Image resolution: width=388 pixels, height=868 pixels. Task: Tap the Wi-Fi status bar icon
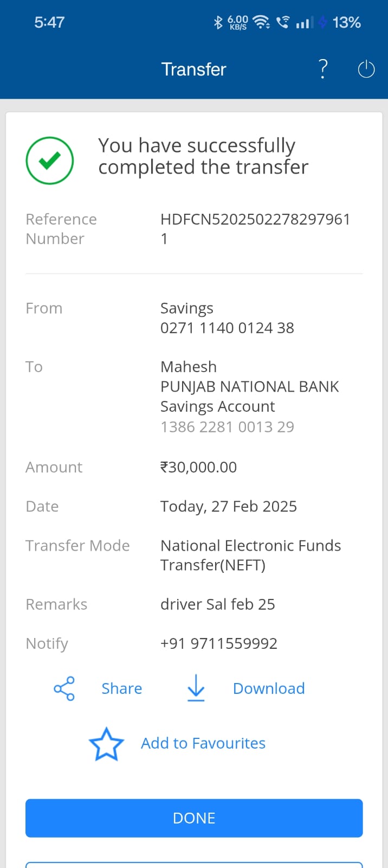point(262,22)
